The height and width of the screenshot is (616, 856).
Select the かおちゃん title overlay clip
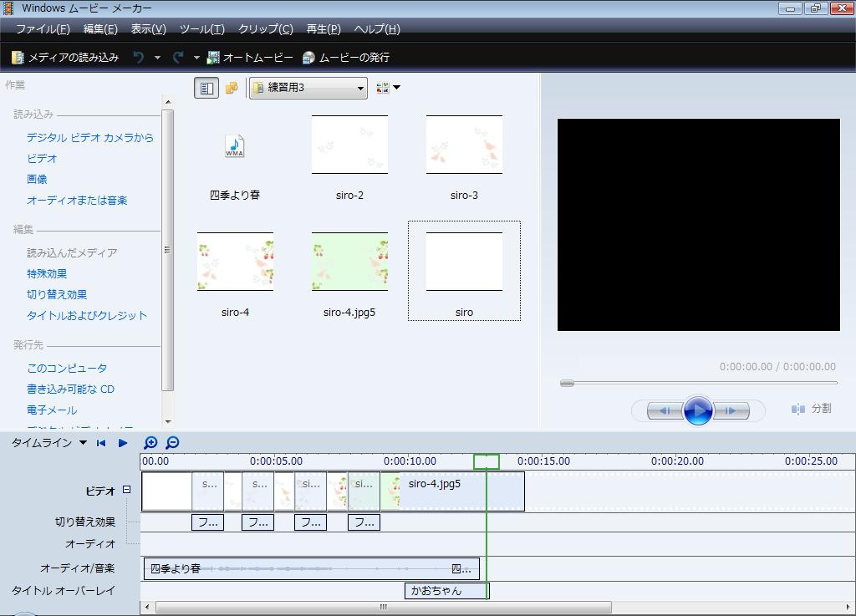(x=447, y=590)
